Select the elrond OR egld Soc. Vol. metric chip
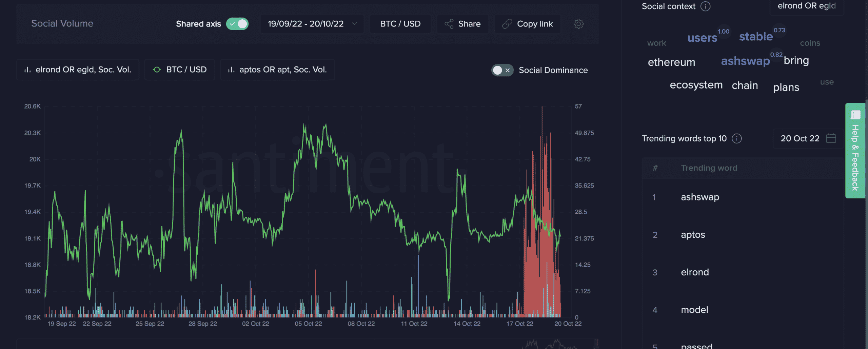The width and height of the screenshot is (868, 349). click(78, 70)
